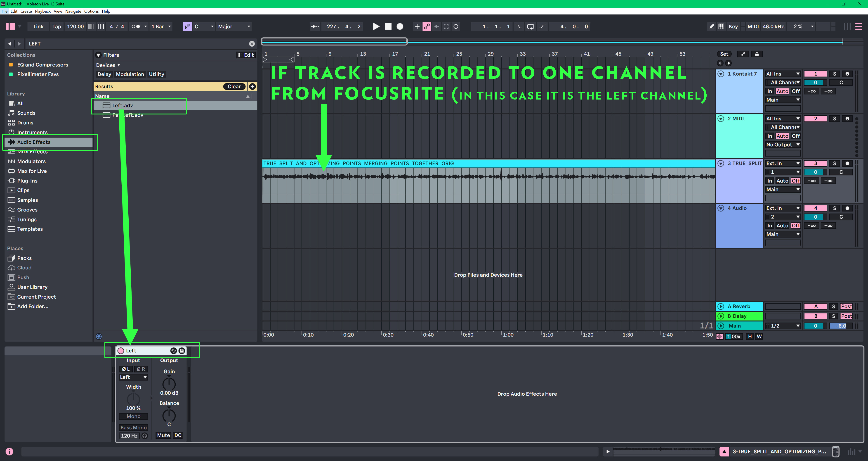Viewport: 868px width, 461px height.
Task: Click the Link button
Action: (x=38, y=26)
